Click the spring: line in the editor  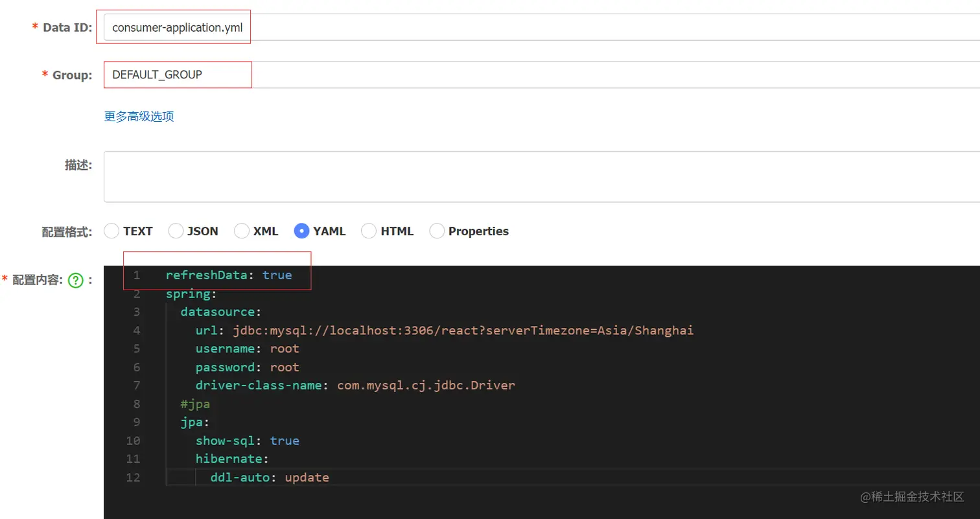coord(188,294)
